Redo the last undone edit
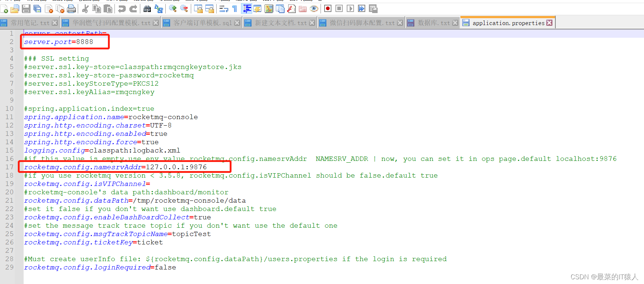This screenshot has width=644, height=284. [133, 9]
